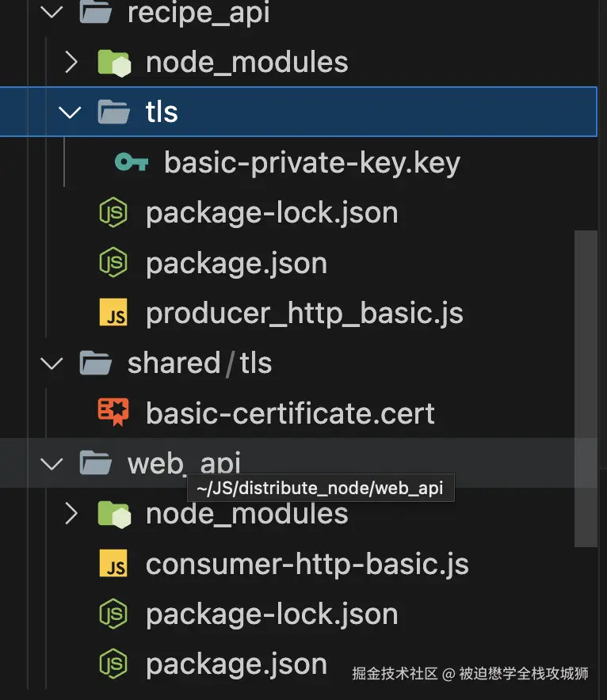Screen dimensions: 607x700
Task: Click the green node_modules folder icon under recipe_api
Action: tap(113, 62)
